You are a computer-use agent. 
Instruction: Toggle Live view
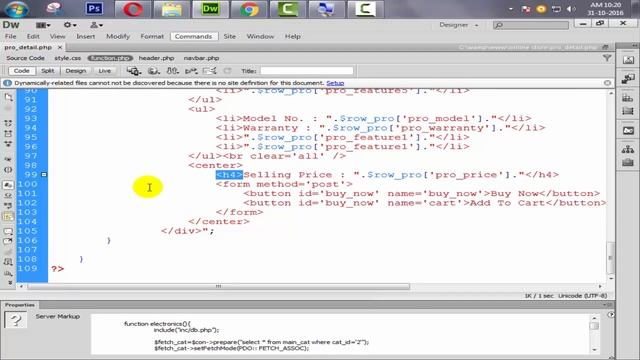[104, 71]
